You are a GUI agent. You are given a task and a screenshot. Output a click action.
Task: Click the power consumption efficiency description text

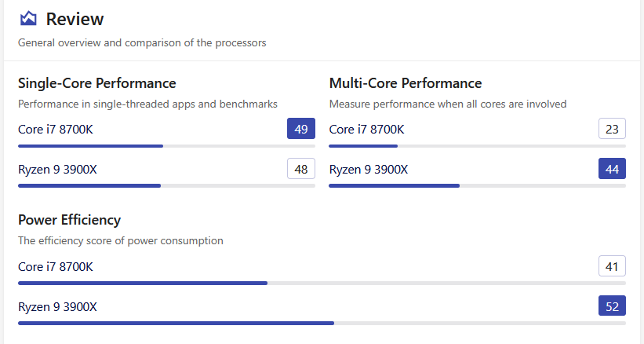click(x=121, y=240)
